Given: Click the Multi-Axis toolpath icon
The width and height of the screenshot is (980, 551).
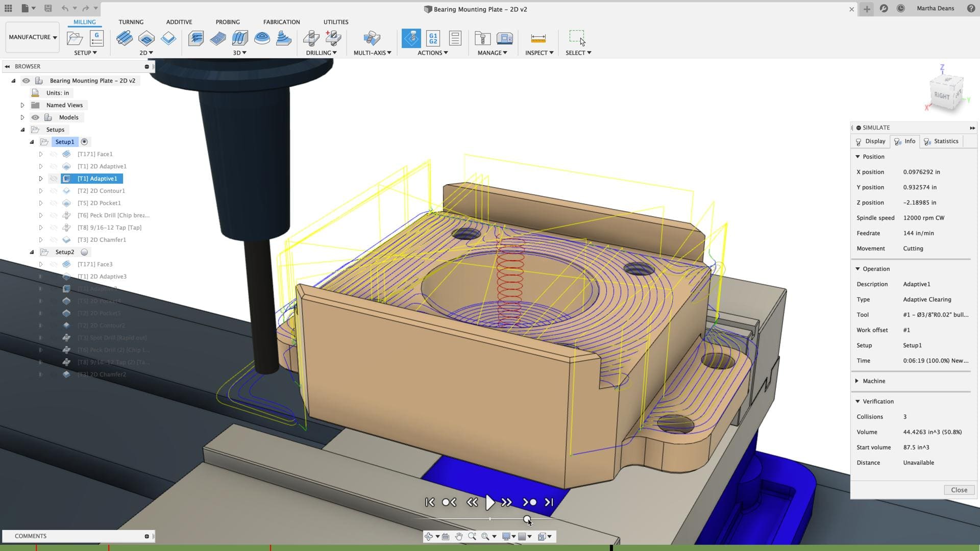Looking at the screenshot, I should [372, 39].
